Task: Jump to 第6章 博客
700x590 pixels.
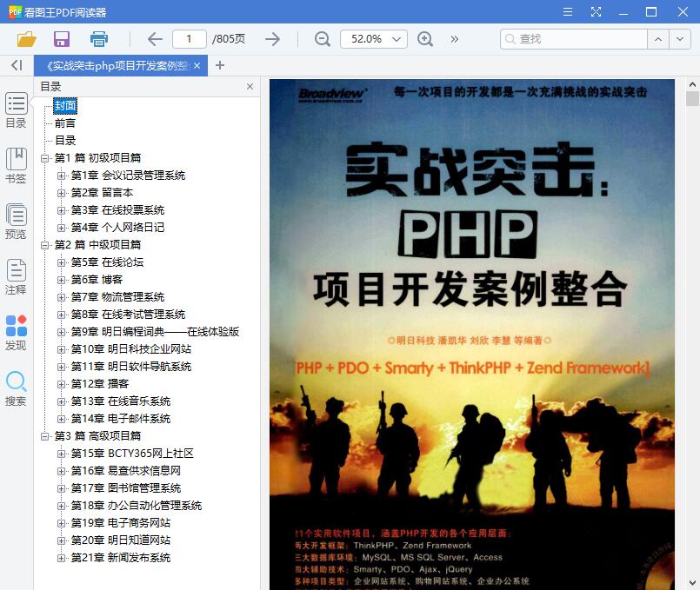Action: coord(97,280)
